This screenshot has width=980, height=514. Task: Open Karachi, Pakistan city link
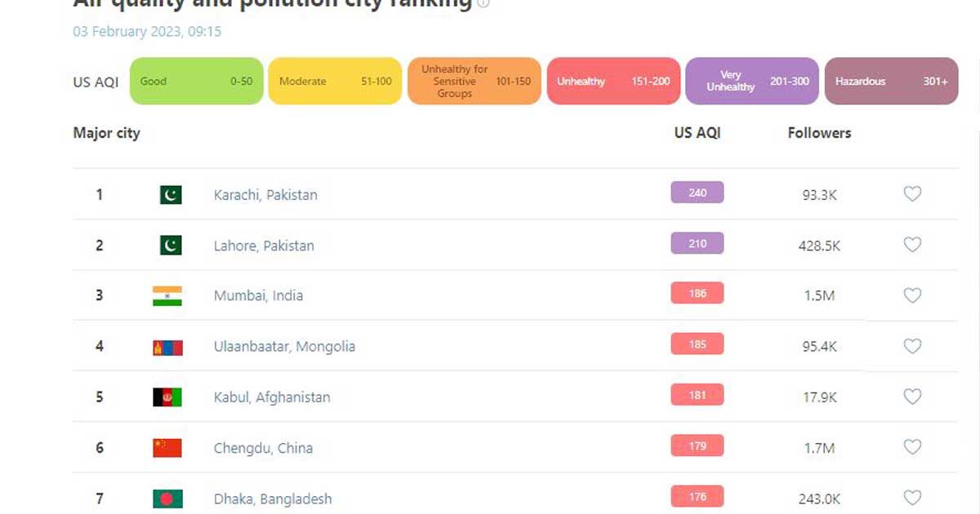[265, 195]
